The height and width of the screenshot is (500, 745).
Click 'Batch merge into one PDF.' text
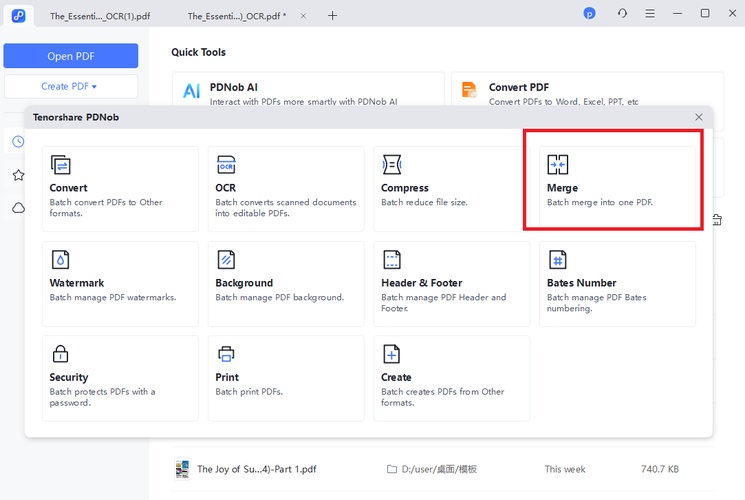pos(600,202)
